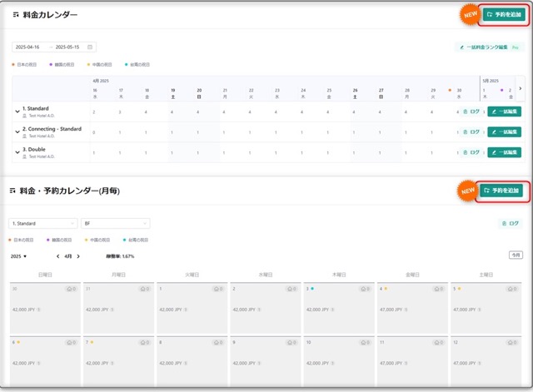Click the 稼働率: 1.67% label
The width and height of the screenshot is (533, 392).
[120, 256]
